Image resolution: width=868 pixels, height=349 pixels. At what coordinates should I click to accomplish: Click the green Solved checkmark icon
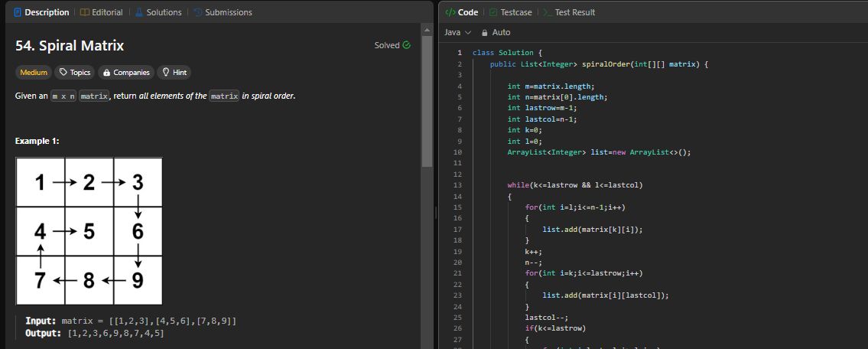tap(407, 45)
